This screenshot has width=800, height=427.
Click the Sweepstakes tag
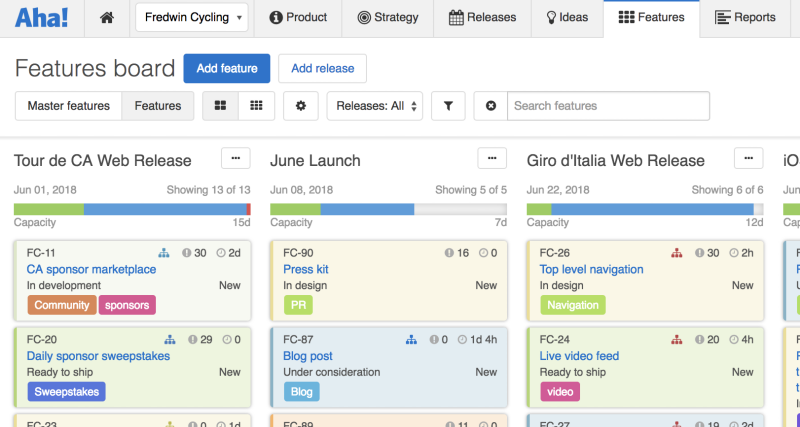tap(67, 392)
